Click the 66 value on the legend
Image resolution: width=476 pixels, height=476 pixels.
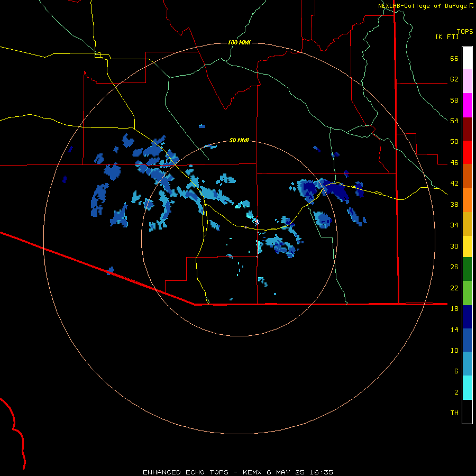coord(454,59)
